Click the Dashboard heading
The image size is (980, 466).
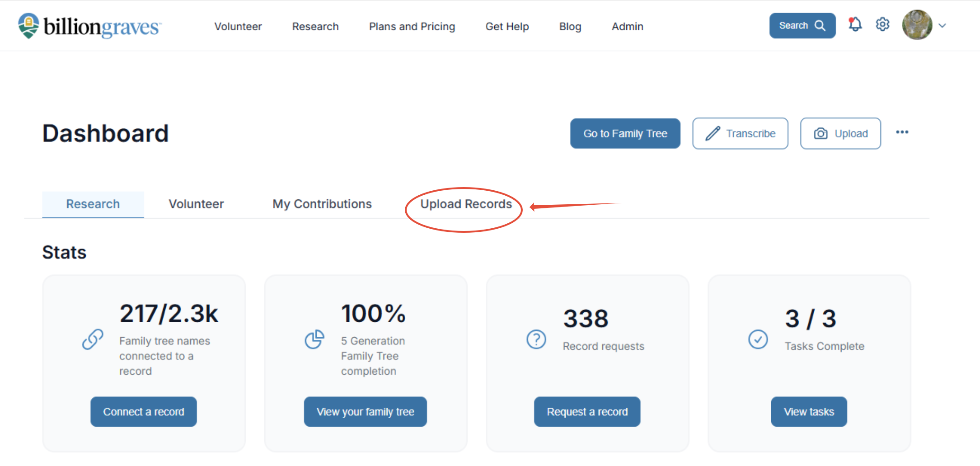point(105,133)
